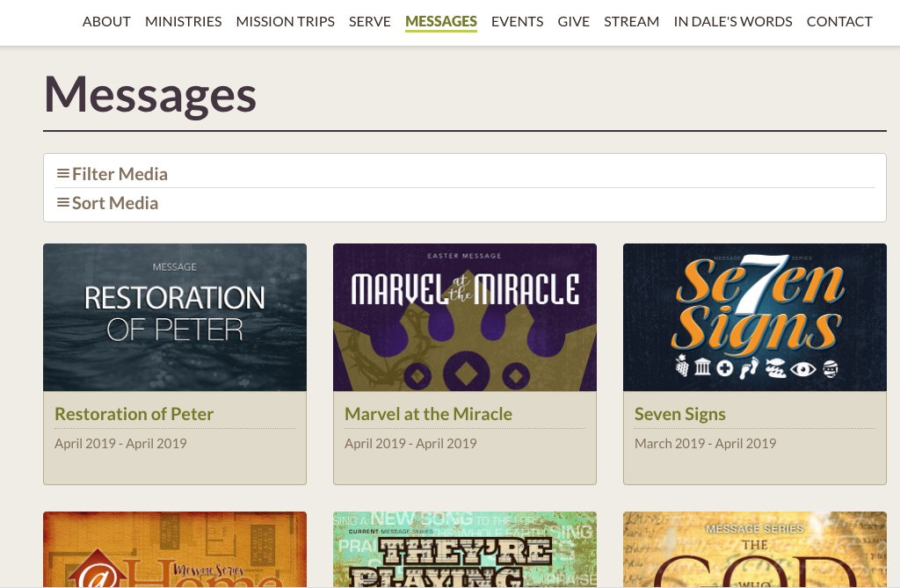Go to Mission Trips page
This screenshot has height=588, width=900.
point(286,21)
